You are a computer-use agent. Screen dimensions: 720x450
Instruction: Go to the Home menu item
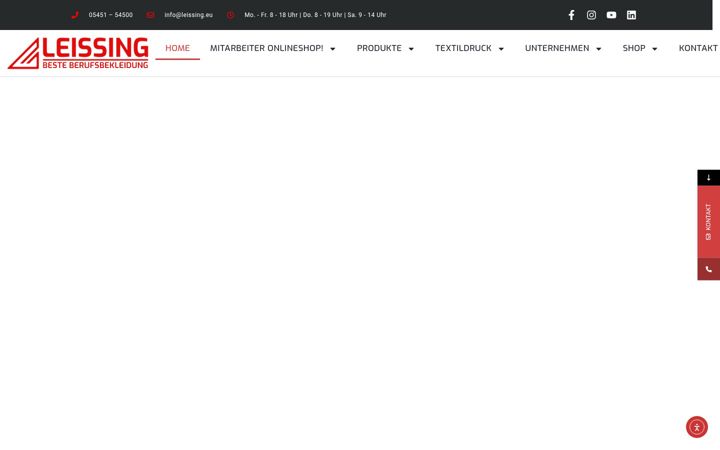tap(177, 48)
